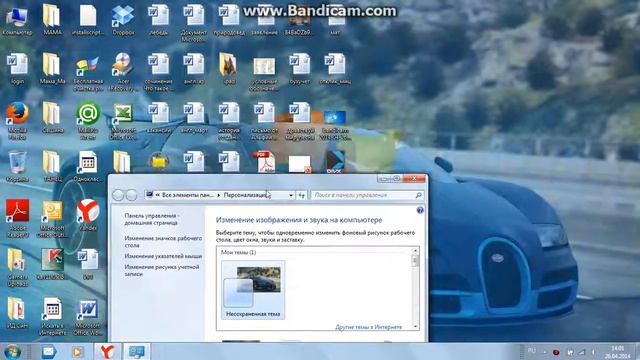Open Другие темы в Интернете link

pos(369,327)
